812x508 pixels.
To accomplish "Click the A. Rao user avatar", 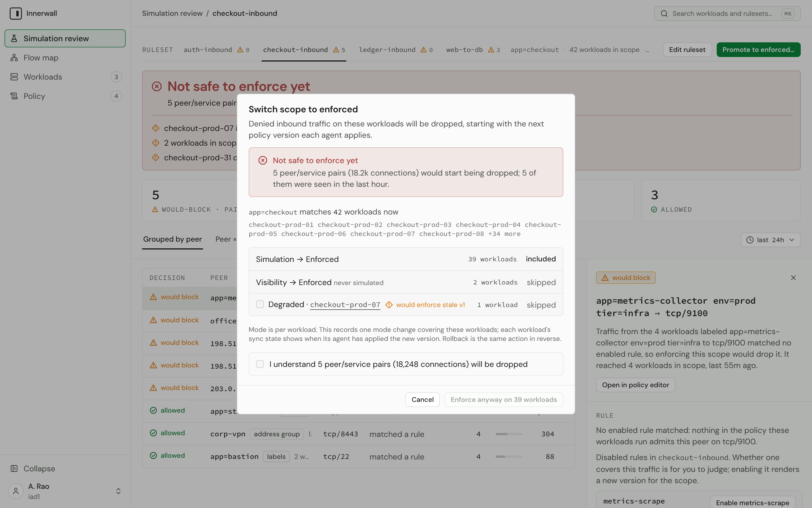I will [16, 491].
